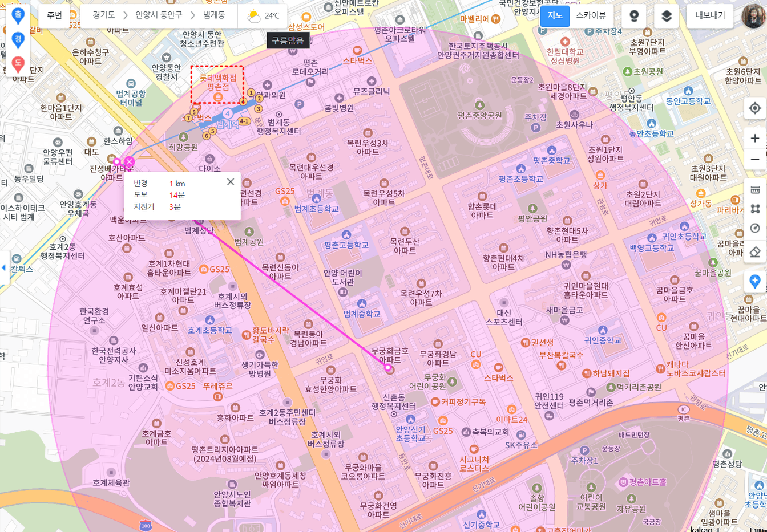Click the 이마트24 store marker

tap(511, 409)
